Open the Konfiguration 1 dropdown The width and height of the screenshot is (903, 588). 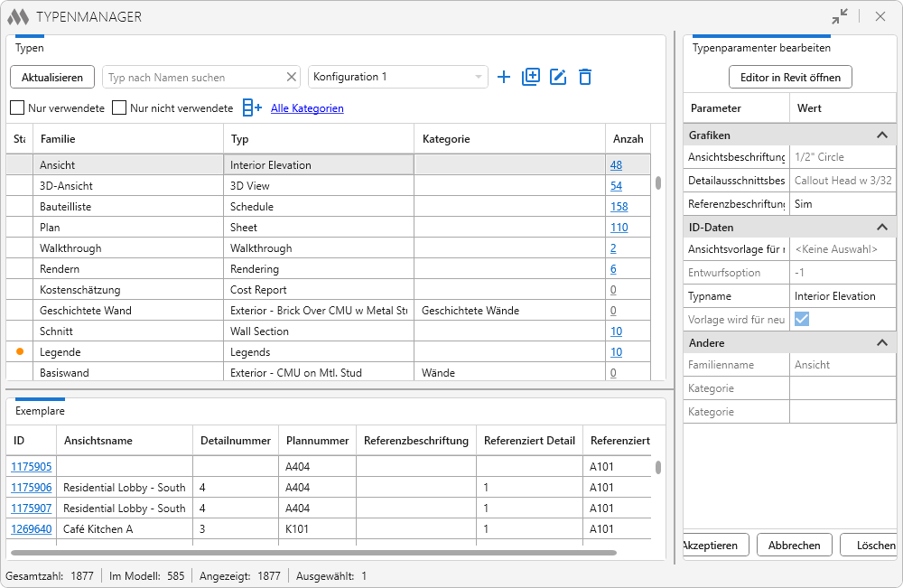tap(397, 78)
